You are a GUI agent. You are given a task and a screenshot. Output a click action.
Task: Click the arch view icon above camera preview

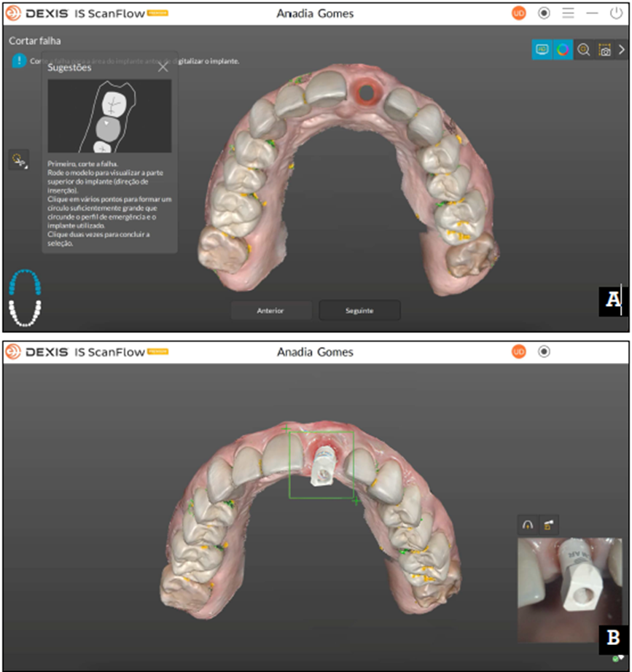(528, 524)
